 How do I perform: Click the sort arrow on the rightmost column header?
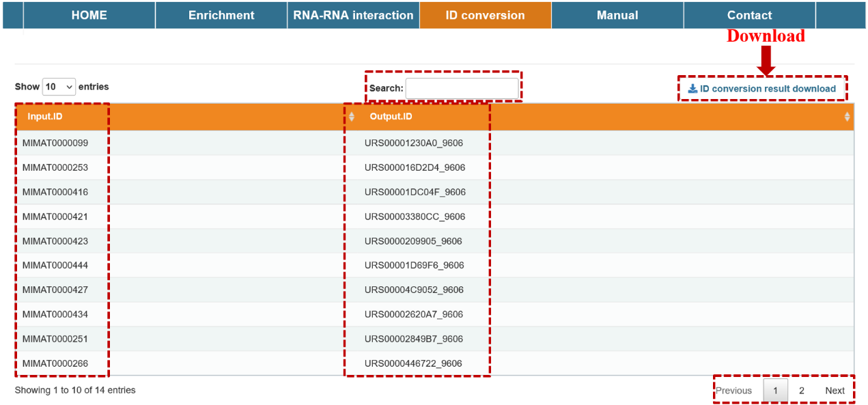(x=848, y=116)
